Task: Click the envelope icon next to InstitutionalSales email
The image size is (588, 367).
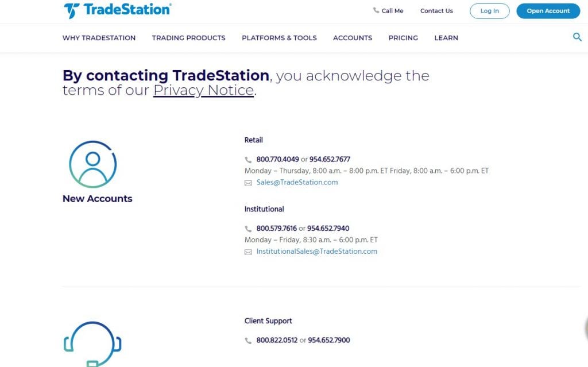Action: pos(248,252)
